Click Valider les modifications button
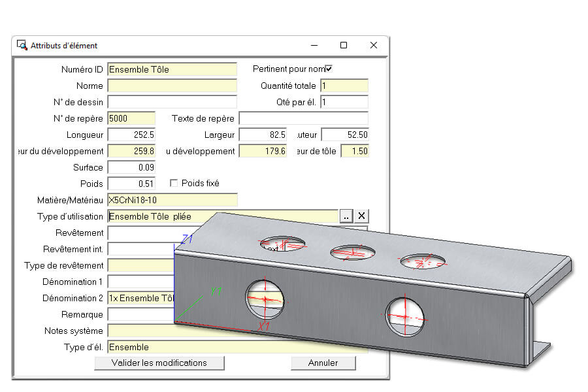Image resolution: width=588 pixels, height=392 pixels. click(159, 363)
